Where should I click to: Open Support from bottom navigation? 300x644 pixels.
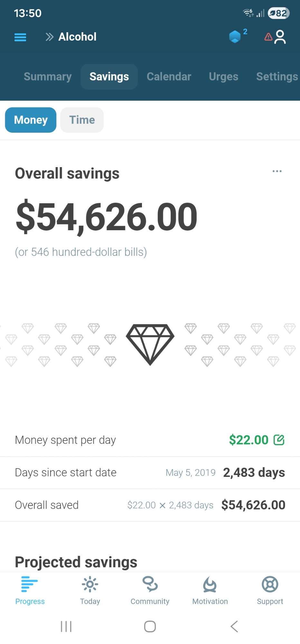270,590
